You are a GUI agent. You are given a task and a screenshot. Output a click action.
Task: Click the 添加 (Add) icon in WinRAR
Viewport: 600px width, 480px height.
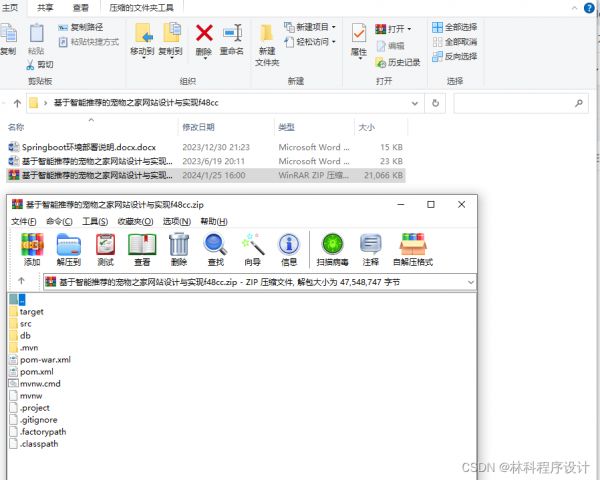pos(32,245)
